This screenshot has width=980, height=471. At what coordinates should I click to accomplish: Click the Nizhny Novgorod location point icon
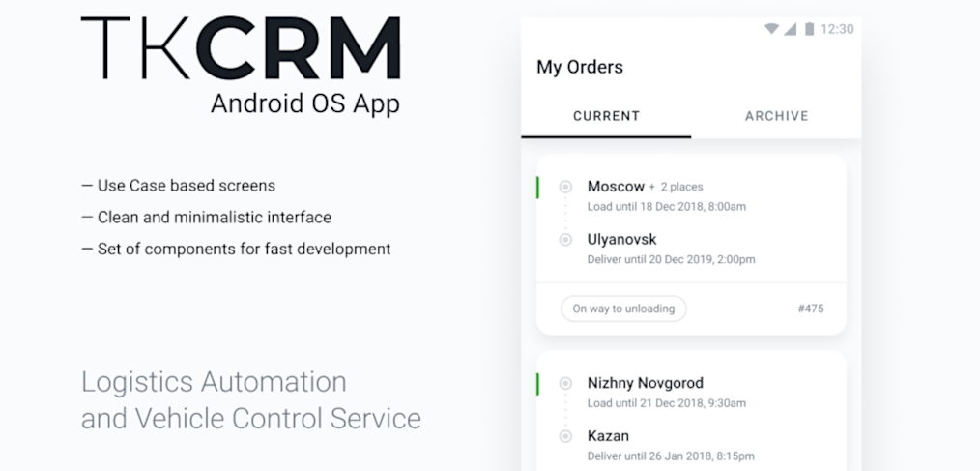(565, 383)
